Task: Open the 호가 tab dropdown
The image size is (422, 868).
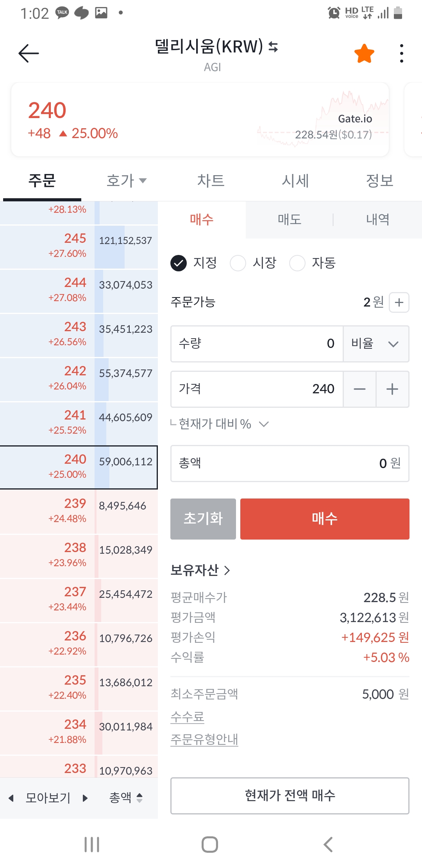Action: point(126,181)
